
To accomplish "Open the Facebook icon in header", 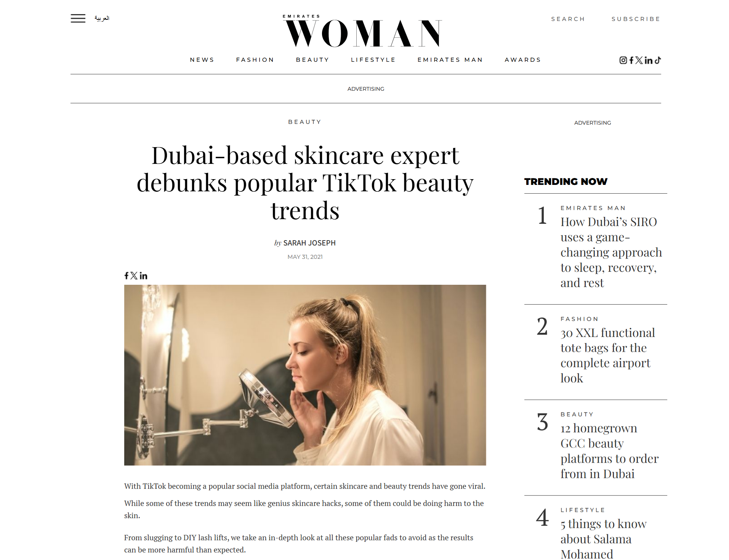I will click(x=631, y=60).
